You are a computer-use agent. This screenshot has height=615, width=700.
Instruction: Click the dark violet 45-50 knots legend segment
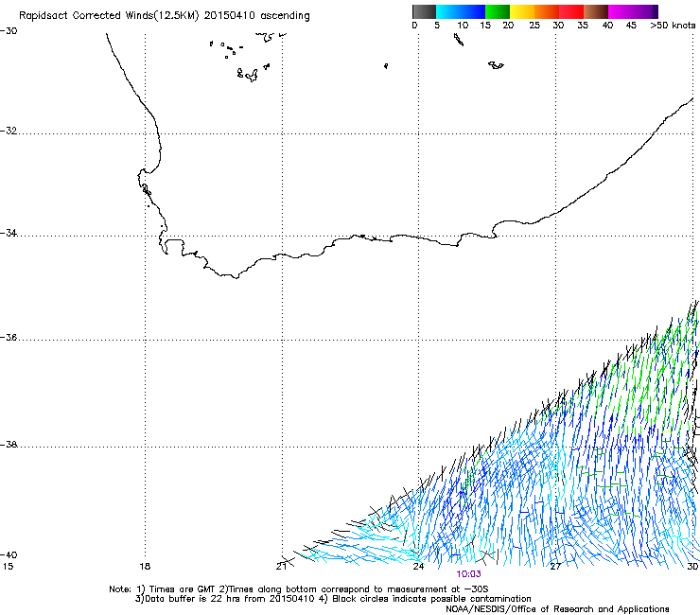click(645, 11)
